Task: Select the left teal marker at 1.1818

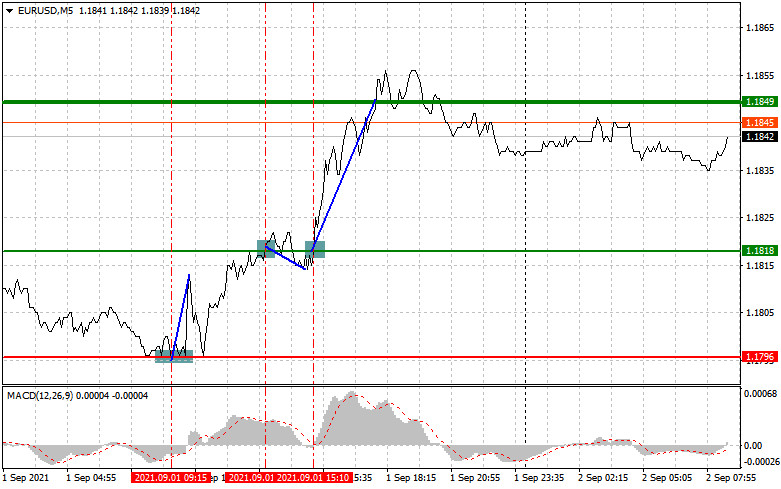Action: tap(266, 248)
